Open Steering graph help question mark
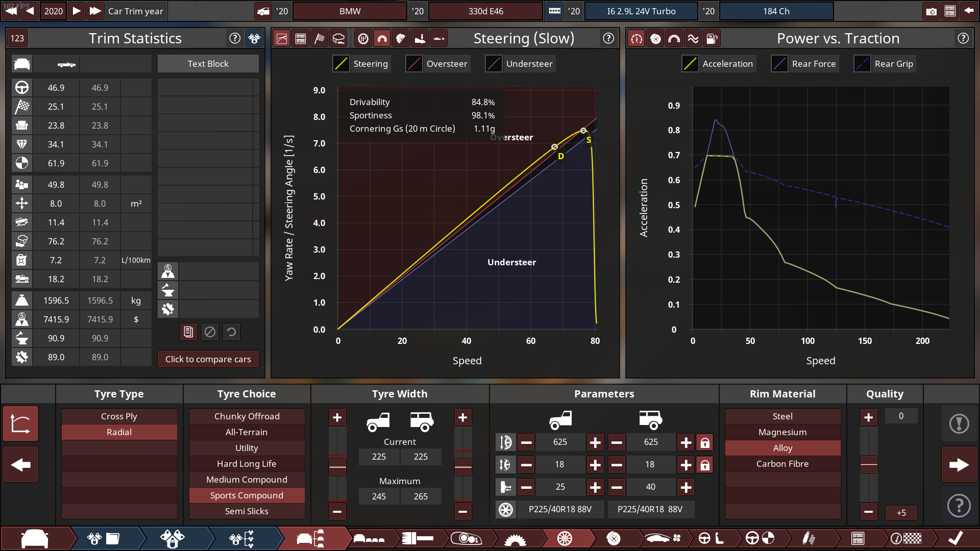Image resolution: width=980 pixels, height=551 pixels. [608, 38]
